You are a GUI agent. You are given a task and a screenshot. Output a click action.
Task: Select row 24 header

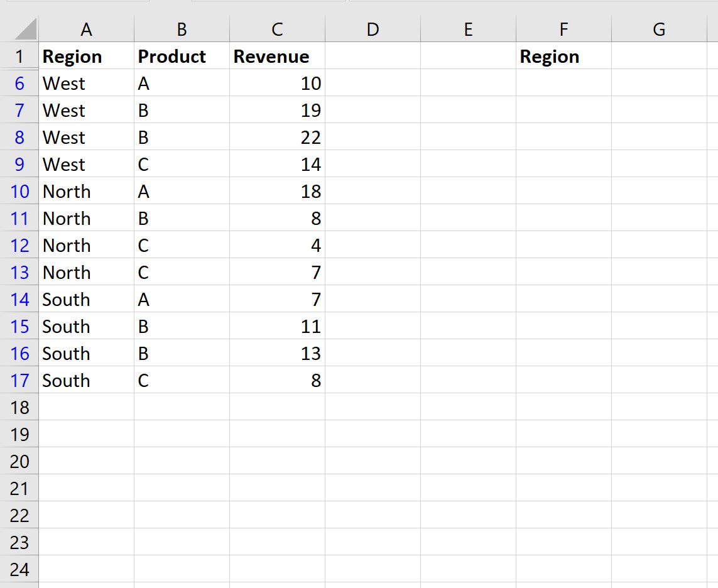19,569
